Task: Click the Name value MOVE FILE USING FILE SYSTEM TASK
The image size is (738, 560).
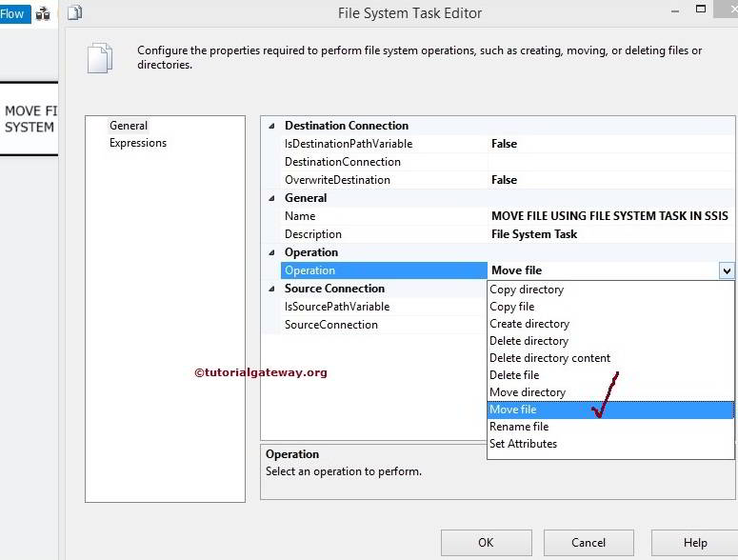Action: coord(610,216)
